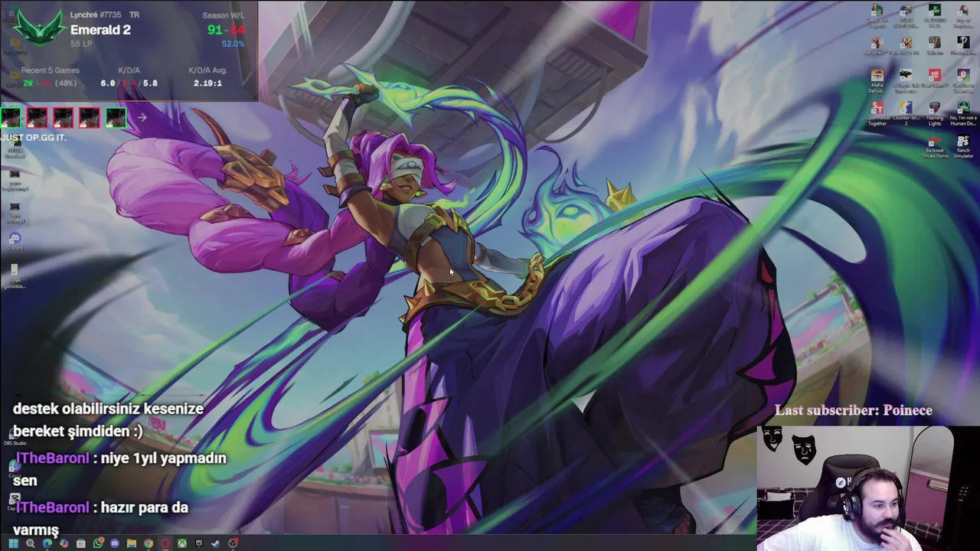Switch to Opera GX in taskbar
The width and height of the screenshot is (980, 551).
(x=165, y=543)
